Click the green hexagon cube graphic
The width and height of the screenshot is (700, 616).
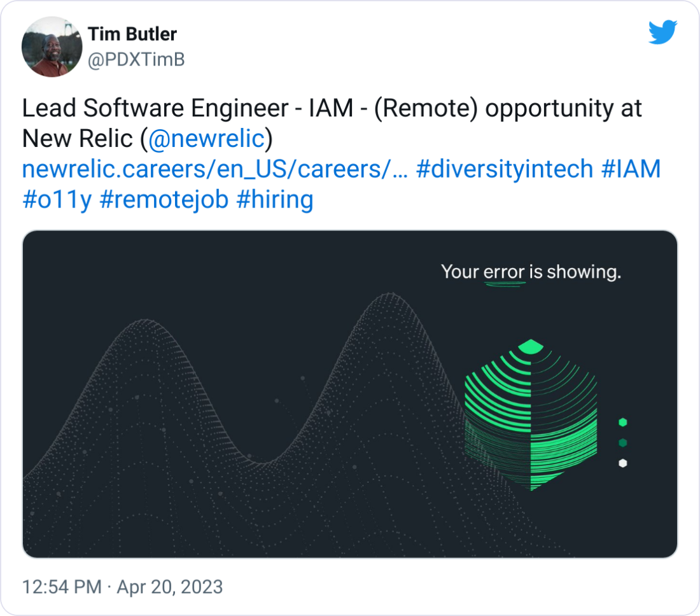point(530,414)
